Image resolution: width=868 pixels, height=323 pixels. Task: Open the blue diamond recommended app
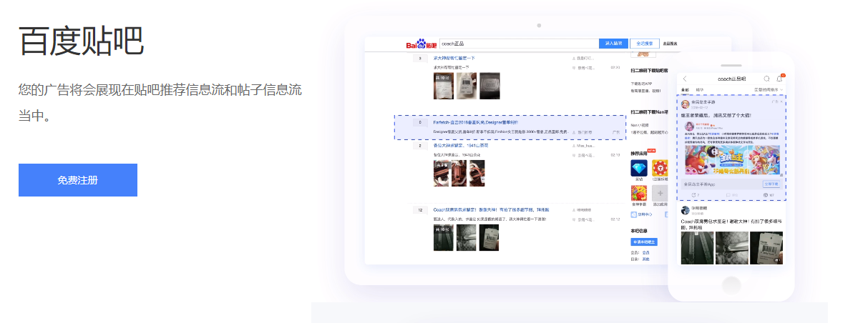(x=638, y=168)
